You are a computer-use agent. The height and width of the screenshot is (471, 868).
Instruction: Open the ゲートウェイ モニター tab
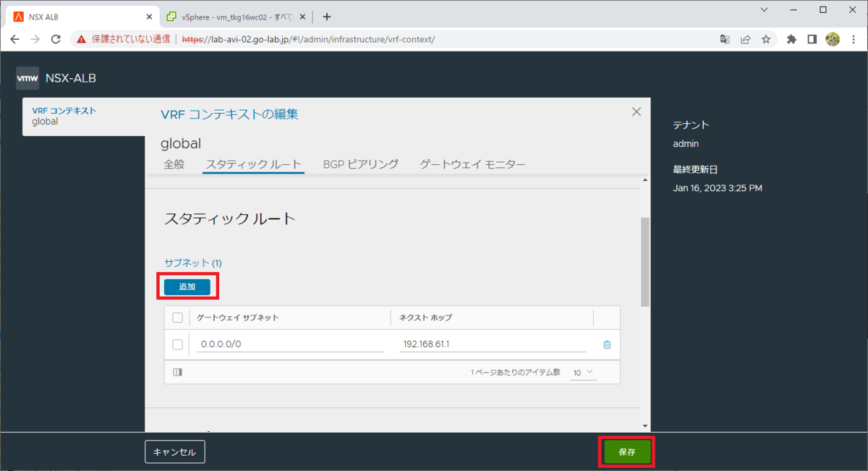(473, 164)
